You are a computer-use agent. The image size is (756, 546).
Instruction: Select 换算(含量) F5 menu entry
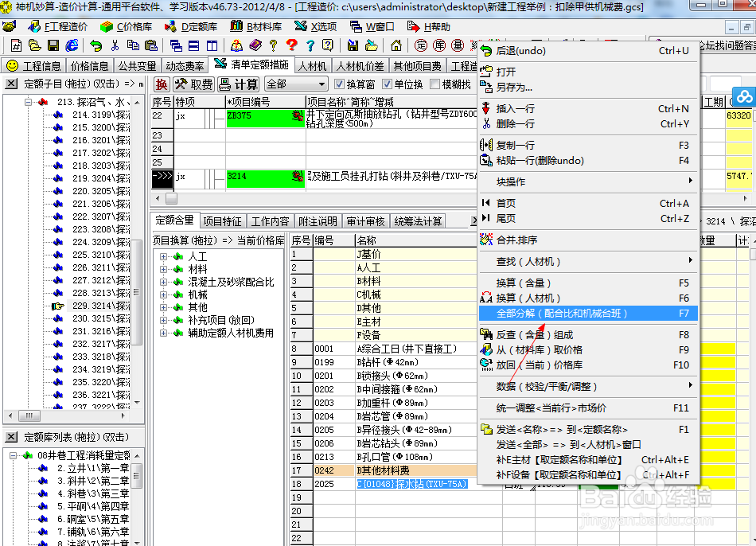point(588,283)
